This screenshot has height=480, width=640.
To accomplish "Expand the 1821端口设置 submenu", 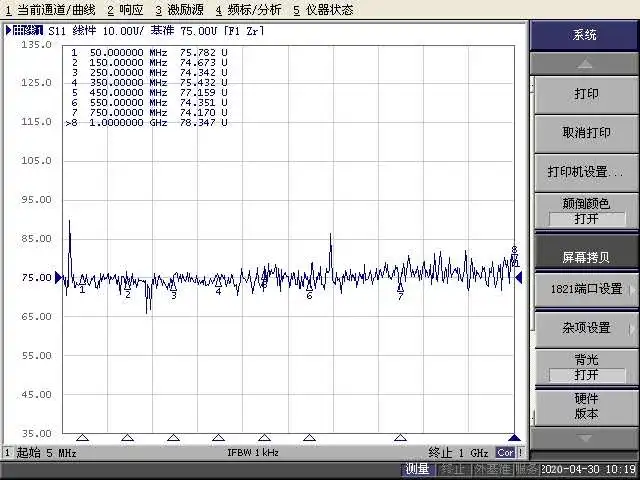I will (586, 289).
